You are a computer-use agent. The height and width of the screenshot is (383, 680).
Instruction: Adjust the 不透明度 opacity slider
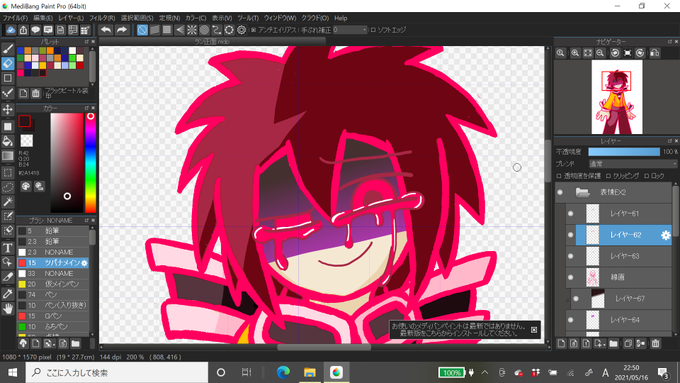tap(624, 151)
